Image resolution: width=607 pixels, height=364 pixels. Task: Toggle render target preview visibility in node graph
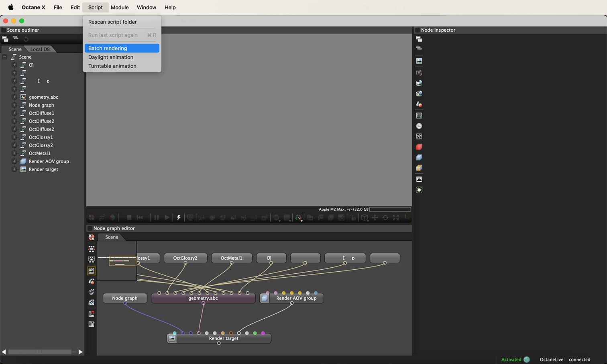tap(92, 271)
